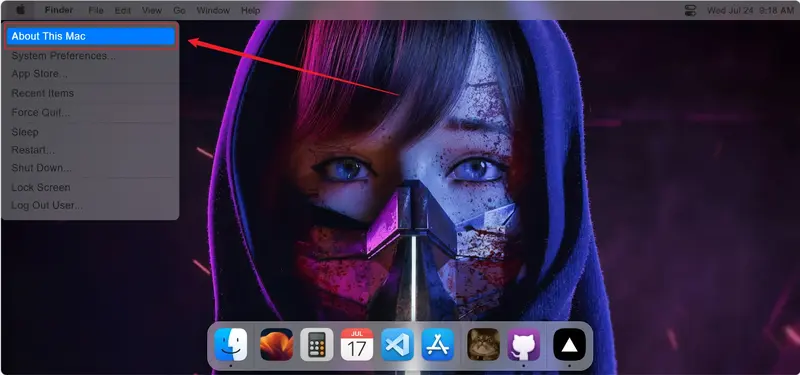Open the Window menu
Screen dimensions: 800x375
coord(214,10)
